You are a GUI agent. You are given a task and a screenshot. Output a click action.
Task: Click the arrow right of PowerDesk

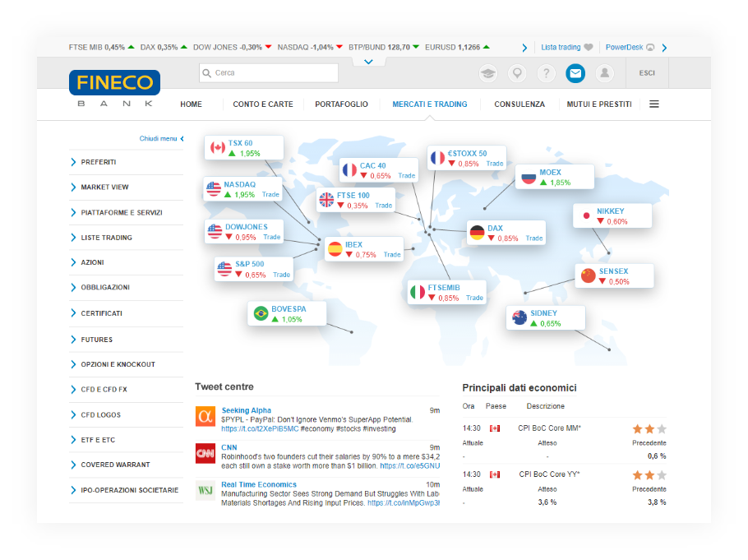click(664, 48)
